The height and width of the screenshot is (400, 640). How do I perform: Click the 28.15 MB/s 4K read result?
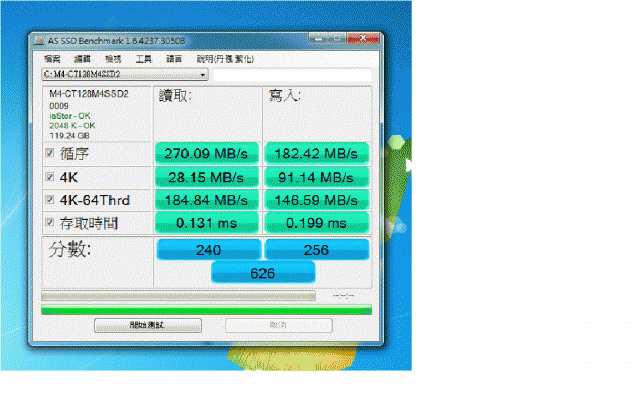click(x=207, y=177)
